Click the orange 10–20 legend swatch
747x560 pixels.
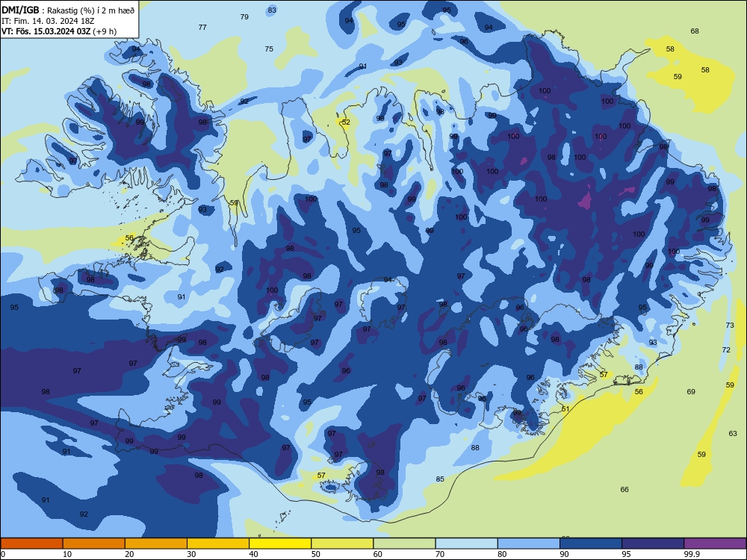pos(94,544)
